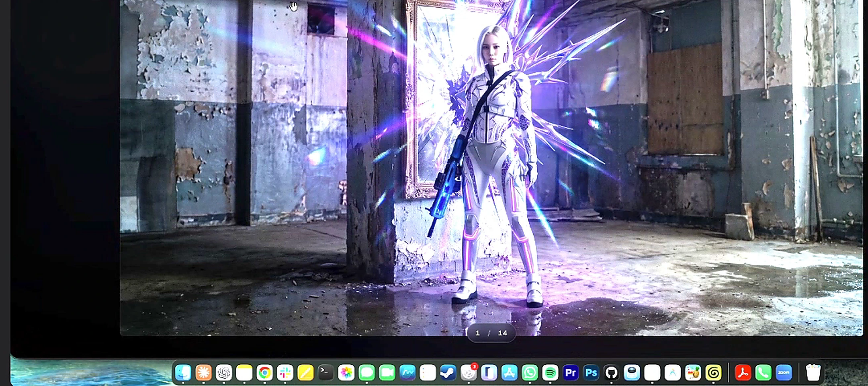Image resolution: width=868 pixels, height=386 pixels.
Task: Open the Terminal app icon
Action: click(326, 373)
